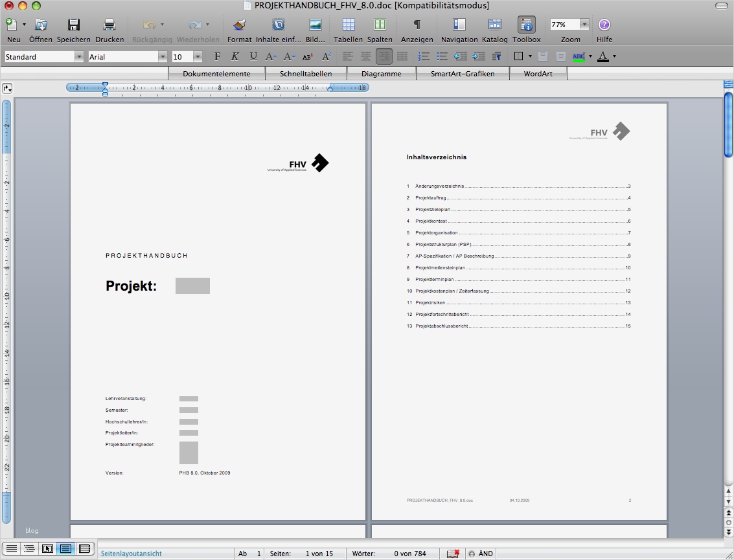734x560 pixels.
Task: Expand the Neu button arrow
Action: tap(25, 25)
